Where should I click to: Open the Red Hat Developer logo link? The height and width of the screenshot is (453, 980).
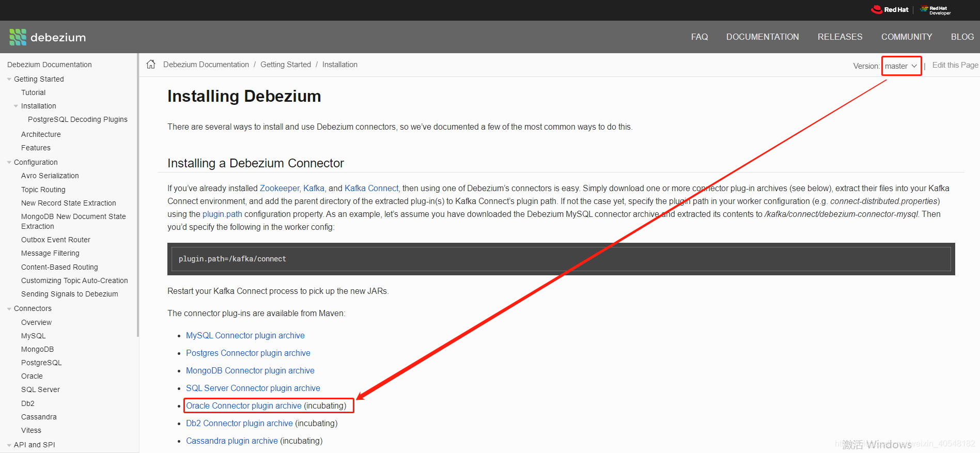[935, 10]
